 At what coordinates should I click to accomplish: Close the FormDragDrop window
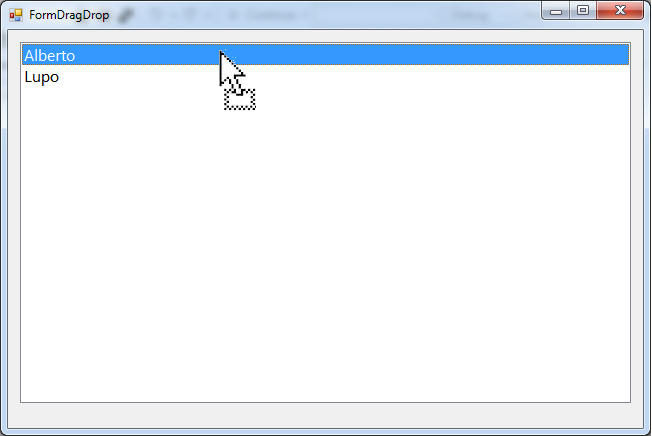click(620, 11)
